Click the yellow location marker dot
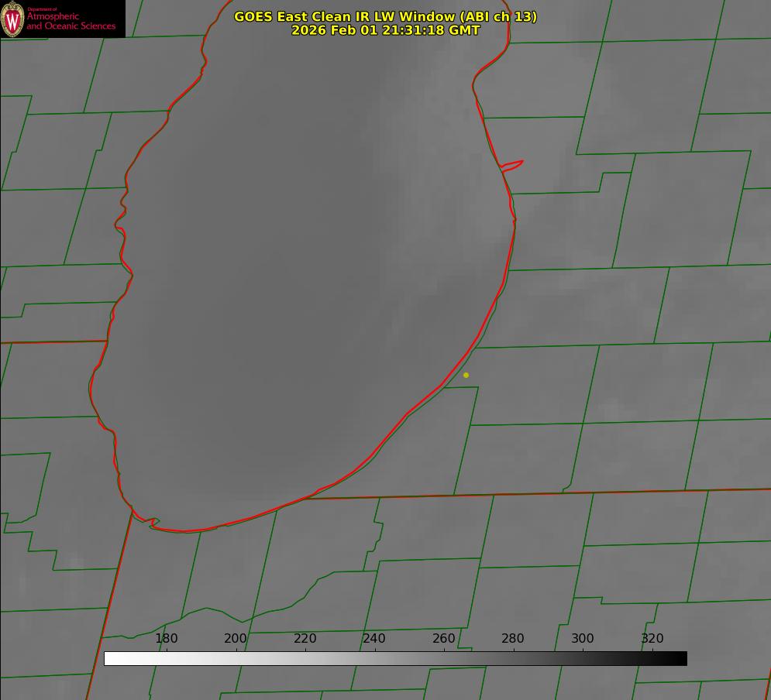 (466, 375)
